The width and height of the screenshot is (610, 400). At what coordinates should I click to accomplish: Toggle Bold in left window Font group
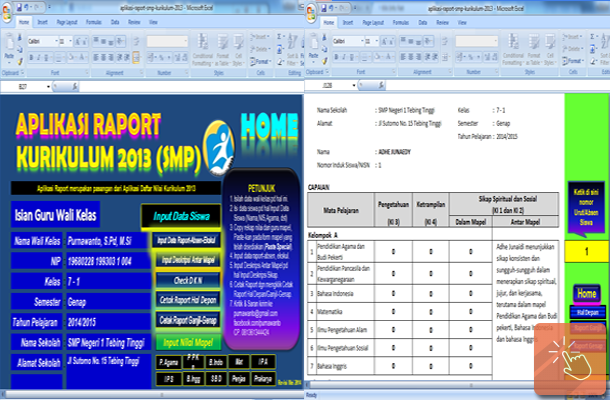pyautogui.click(x=31, y=58)
